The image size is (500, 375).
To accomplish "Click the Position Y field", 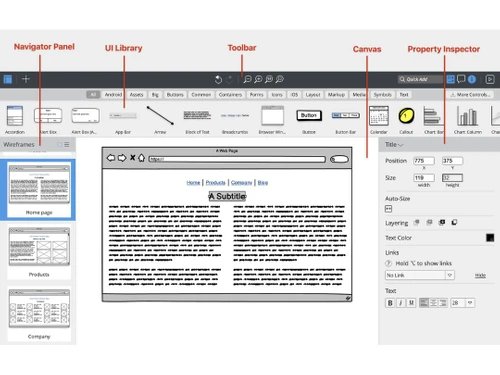I will click(452, 161).
